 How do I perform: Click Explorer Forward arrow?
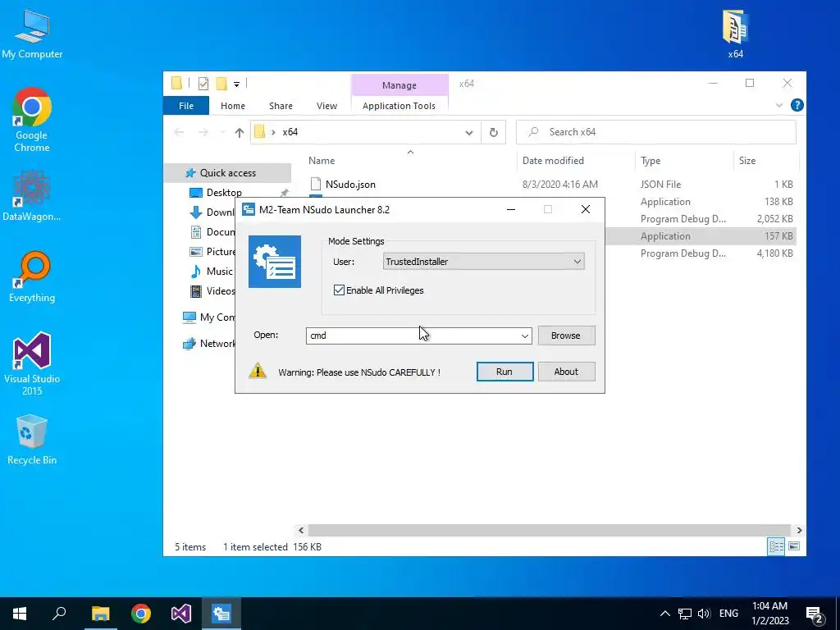coord(203,132)
